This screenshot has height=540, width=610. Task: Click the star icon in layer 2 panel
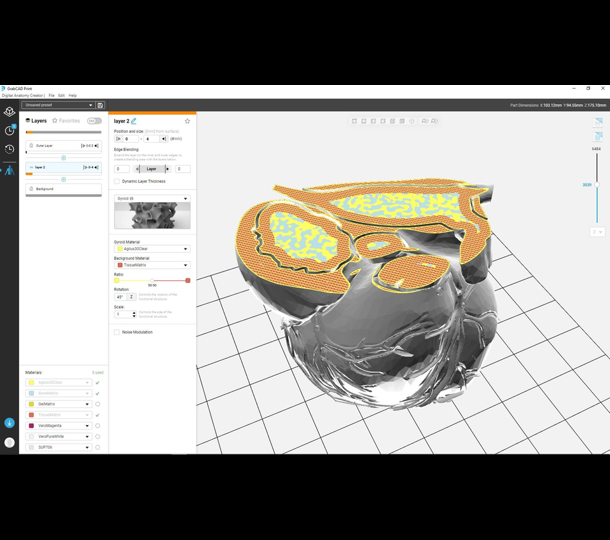coord(187,121)
